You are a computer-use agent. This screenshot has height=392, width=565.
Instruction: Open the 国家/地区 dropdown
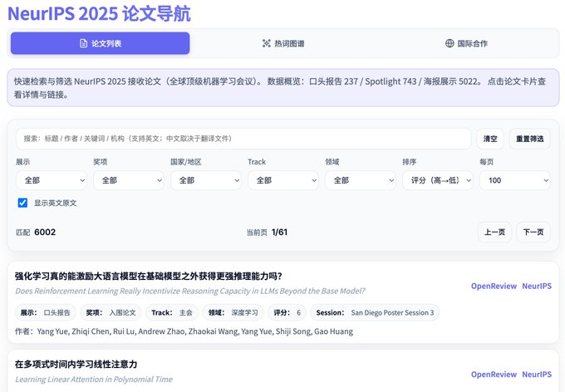(x=206, y=180)
